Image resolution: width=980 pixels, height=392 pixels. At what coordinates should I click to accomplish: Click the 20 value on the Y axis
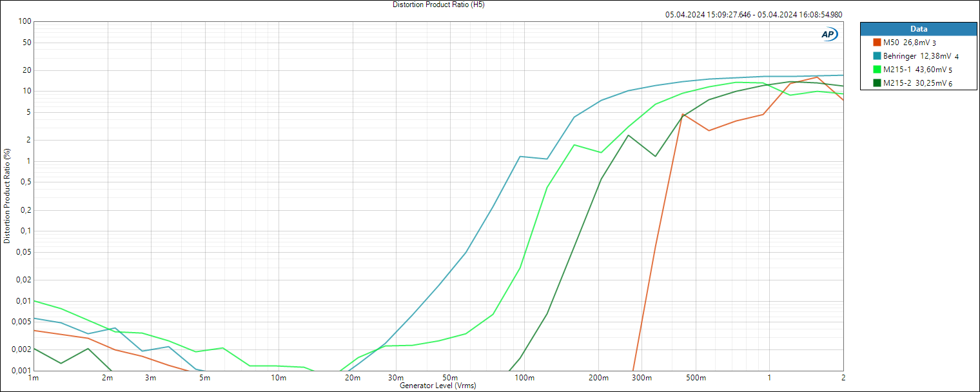[27, 70]
